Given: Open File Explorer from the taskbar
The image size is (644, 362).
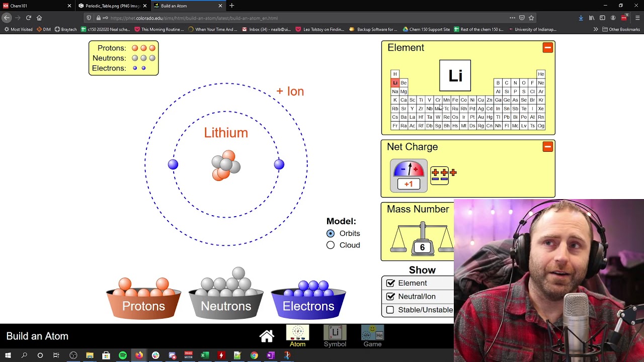Looking at the screenshot, I should (90, 355).
